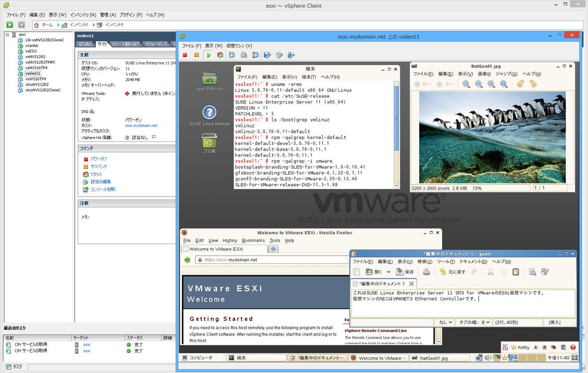
Task: Click the Firefox new tab plus button
Action: coord(273,249)
